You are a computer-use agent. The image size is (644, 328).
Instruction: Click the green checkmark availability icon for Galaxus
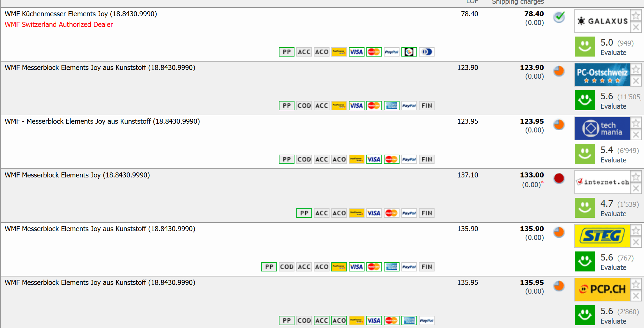pos(559,17)
